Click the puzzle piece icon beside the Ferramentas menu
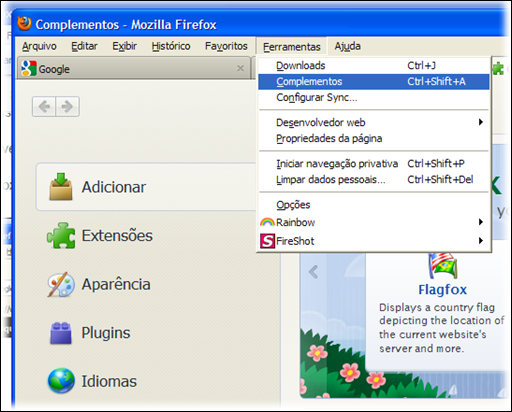The width and height of the screenshot is (512, 412). point(498,68)
